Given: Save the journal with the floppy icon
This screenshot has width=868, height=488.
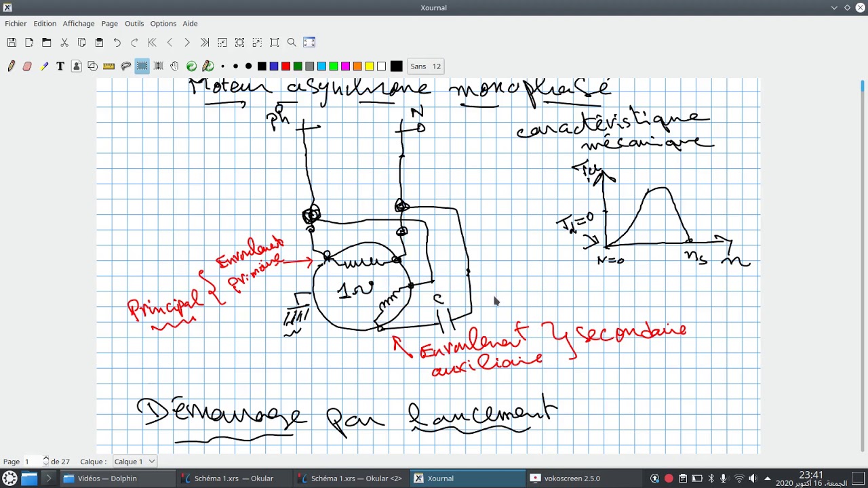Looking at the screenshot, I should 12,43.
